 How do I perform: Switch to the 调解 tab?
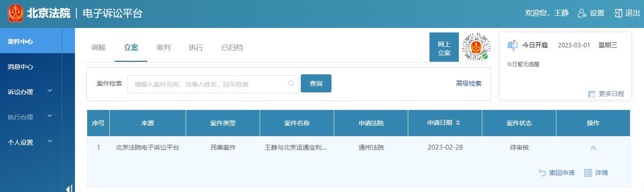98,47
